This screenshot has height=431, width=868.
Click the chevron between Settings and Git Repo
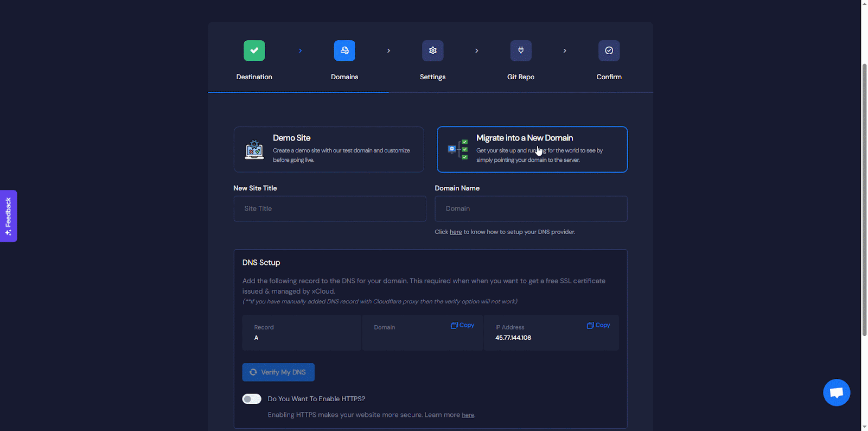(477, 50)
